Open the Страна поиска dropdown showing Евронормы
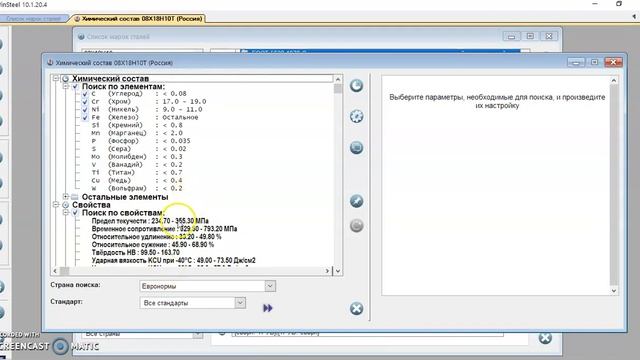Image resolution: width=640 pixels, height=360 pixels. coord(207,286)
